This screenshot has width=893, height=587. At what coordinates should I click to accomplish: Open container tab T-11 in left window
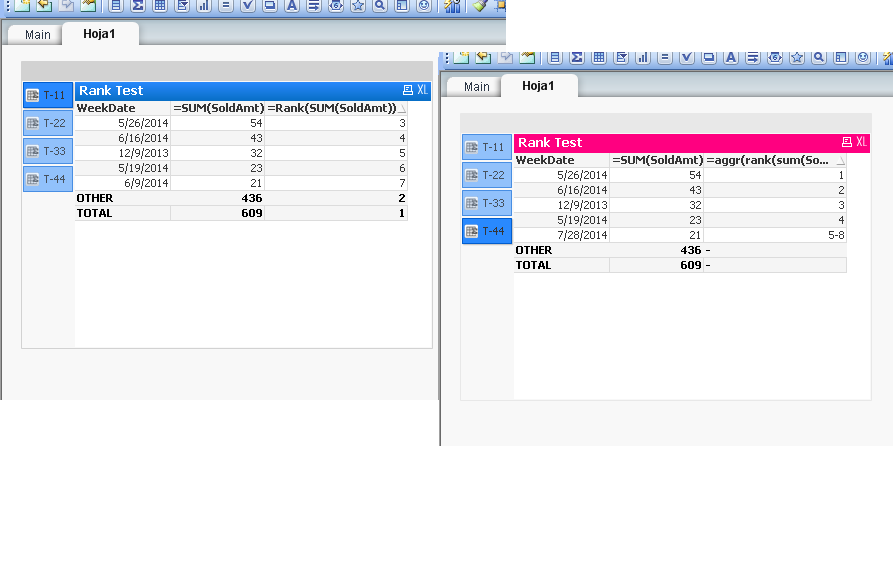click(x=48, y=95)
